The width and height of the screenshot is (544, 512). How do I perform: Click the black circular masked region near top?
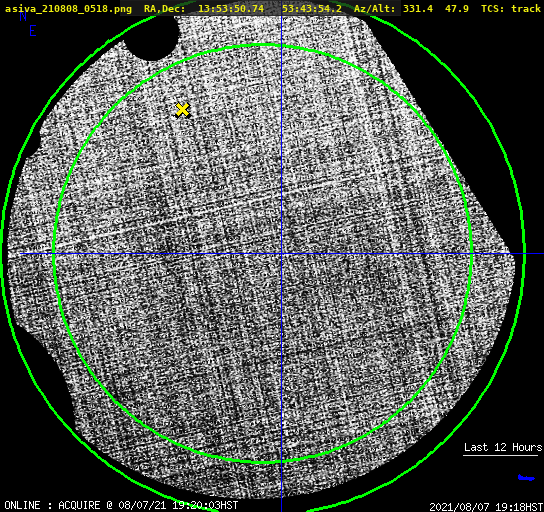[x=152, y=37]
